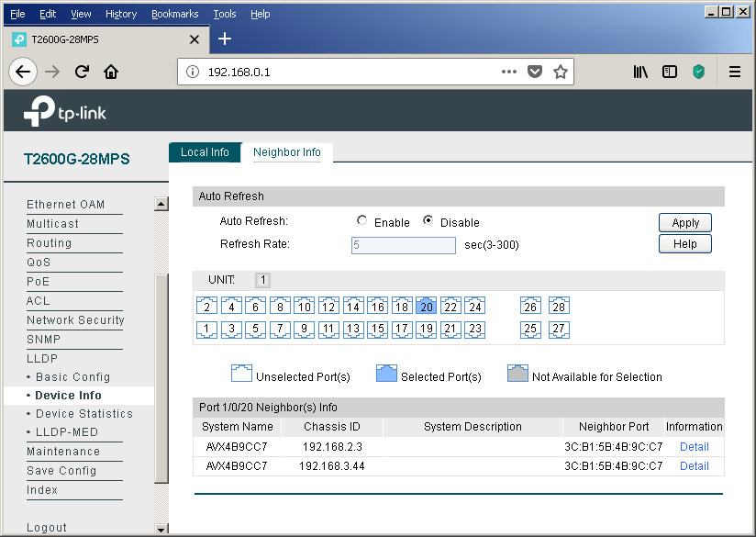Bookmark this page with the star icon

pyautogui.click(x=561, y=72)
